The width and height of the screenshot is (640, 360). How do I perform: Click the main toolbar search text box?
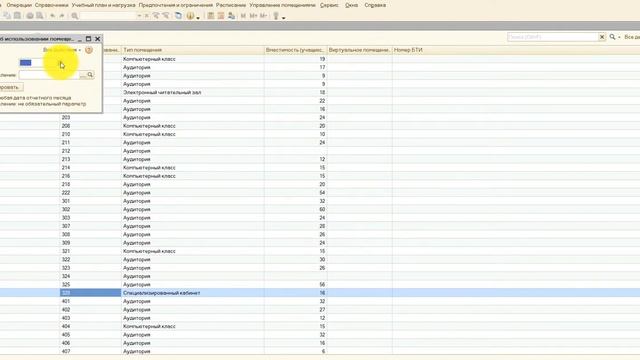108,16
